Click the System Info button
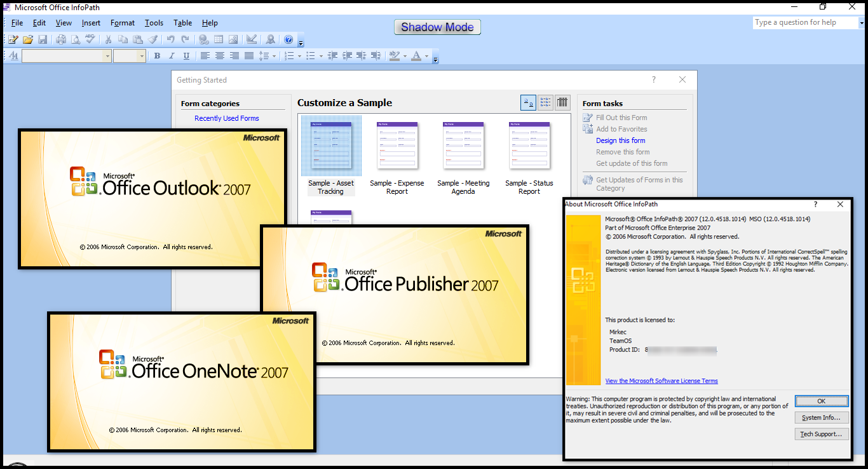868x469 pixels. pos(821,418)
